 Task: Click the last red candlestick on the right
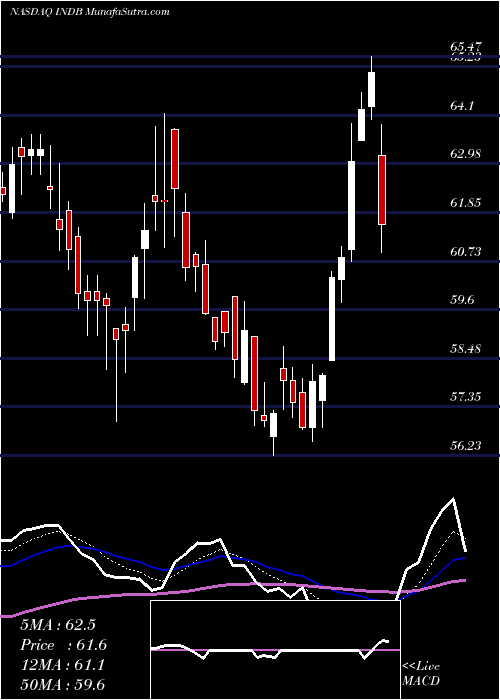[382, 189]
